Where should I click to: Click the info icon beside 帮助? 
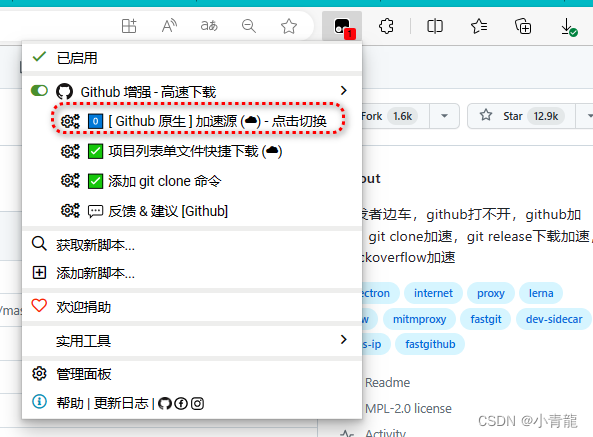[x=39, y=402]
